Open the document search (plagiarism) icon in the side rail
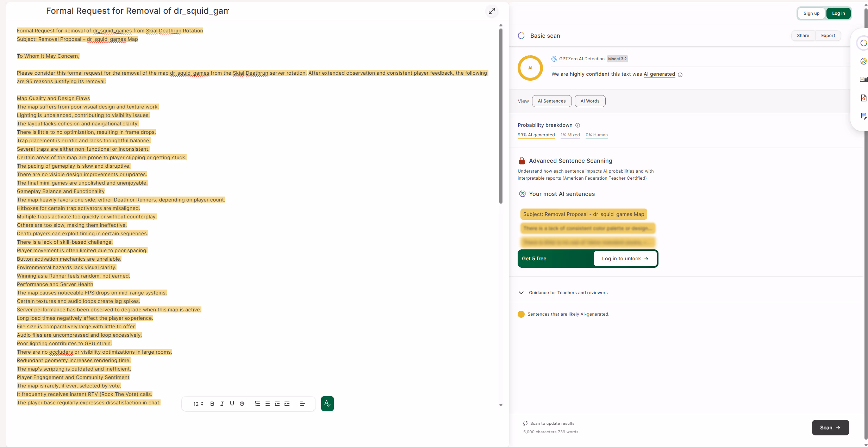868x447 pixels. point(863,98)
